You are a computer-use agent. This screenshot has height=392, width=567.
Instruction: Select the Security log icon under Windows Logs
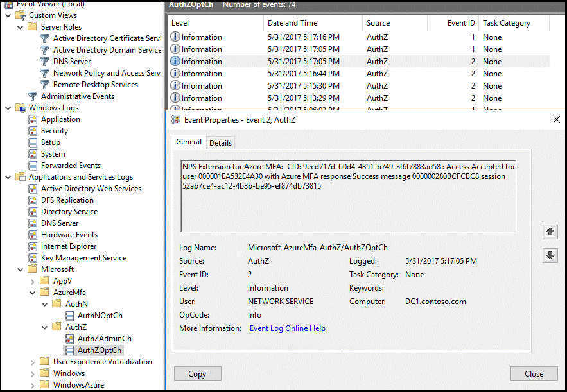[x=33, y=131]
